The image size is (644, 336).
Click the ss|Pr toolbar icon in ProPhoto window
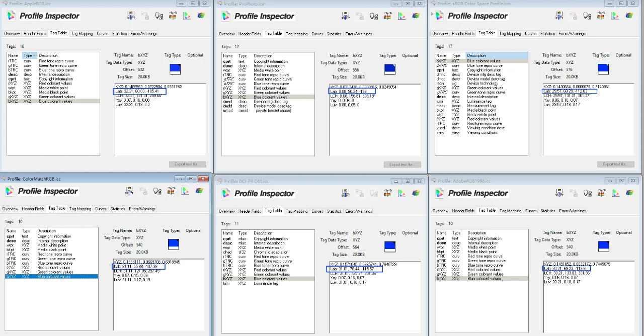pyautogui.click(x=346, y=16)
